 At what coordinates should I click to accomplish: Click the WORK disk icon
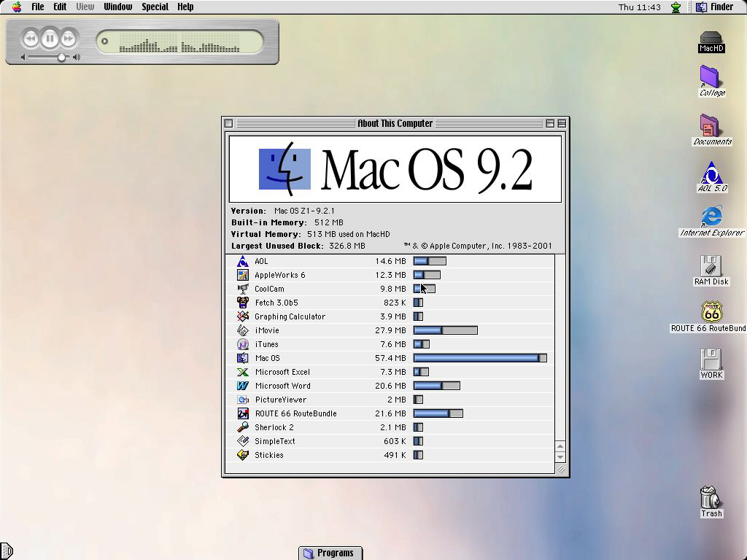(711, 359)
